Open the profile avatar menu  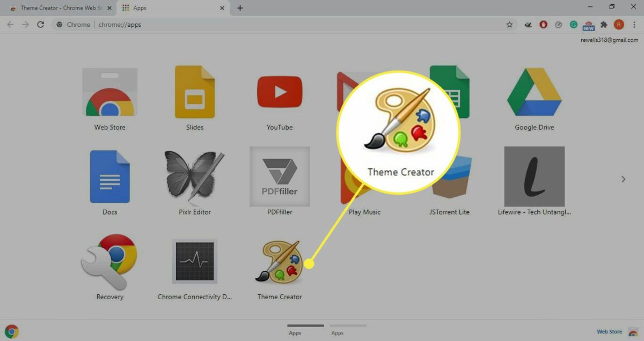tap(619, 24)
